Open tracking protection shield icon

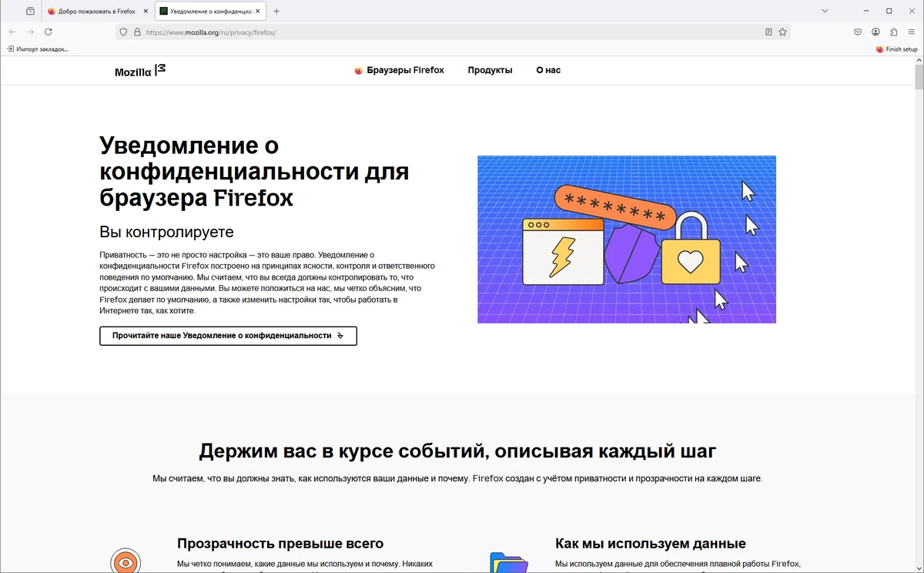tap(123, 32)
